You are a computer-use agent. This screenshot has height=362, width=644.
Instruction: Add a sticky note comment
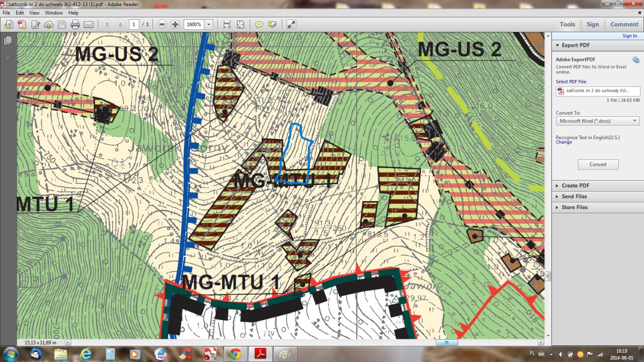pyautogui.click(x=259, y=24)
